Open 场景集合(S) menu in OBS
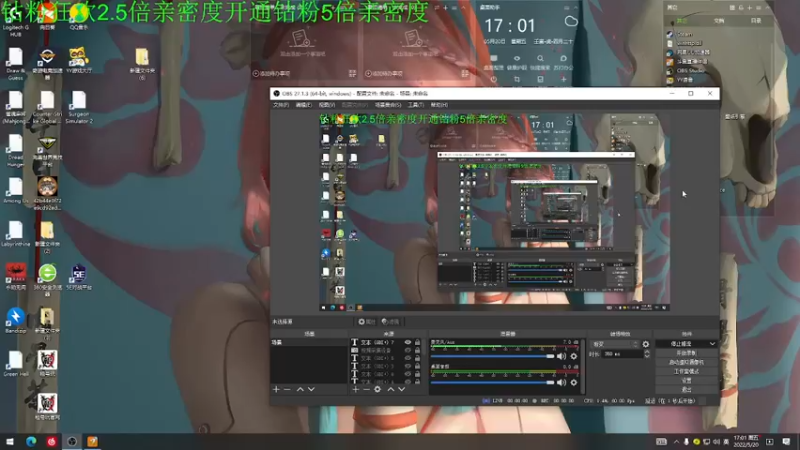The image size is (800, 450). [x=388, y=105]
